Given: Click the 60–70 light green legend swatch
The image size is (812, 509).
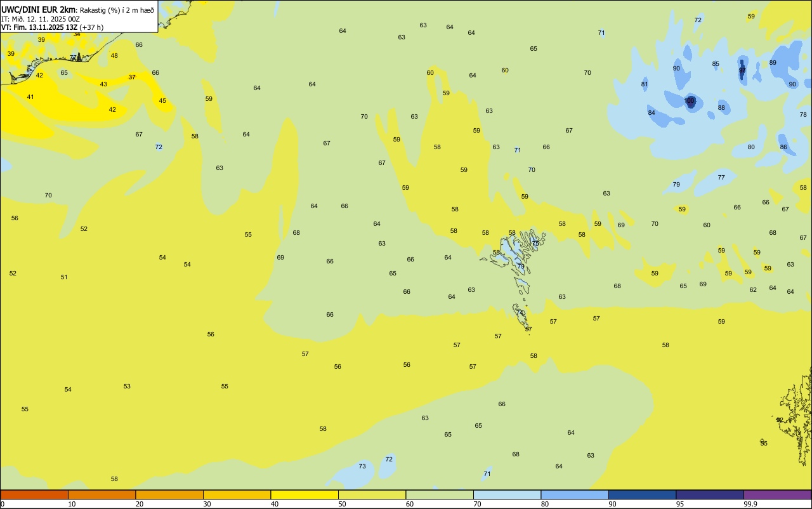Looking at the screenshot, I should (440, 494).
